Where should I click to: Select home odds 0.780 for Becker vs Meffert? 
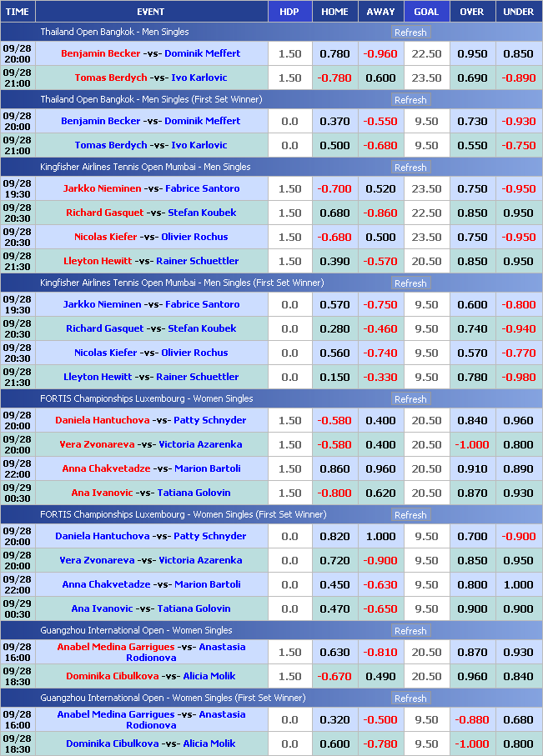point(334,54)
